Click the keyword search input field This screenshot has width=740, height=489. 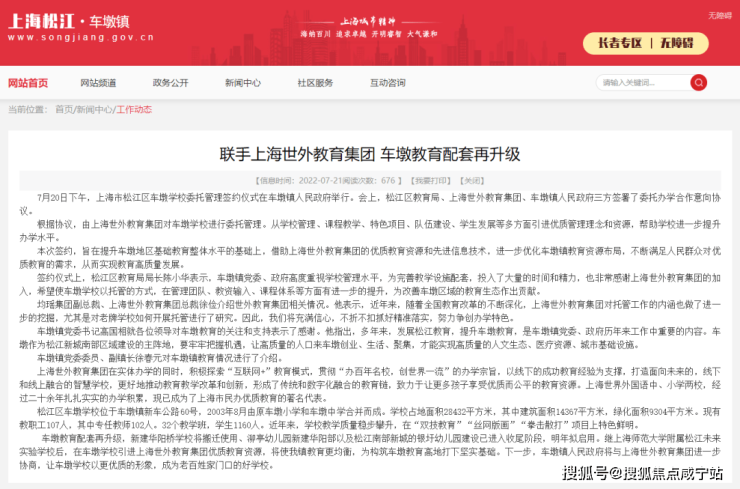tap(643, 83)
